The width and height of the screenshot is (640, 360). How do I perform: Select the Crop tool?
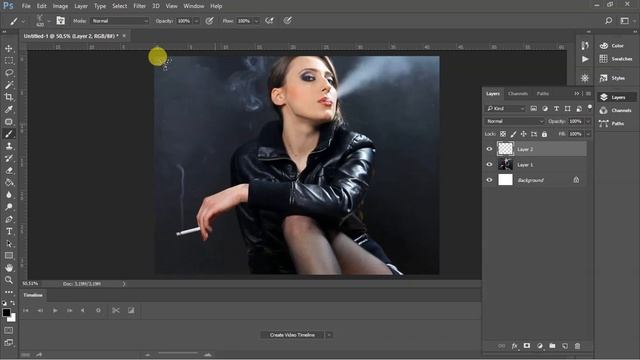click(x=9, y=97)
